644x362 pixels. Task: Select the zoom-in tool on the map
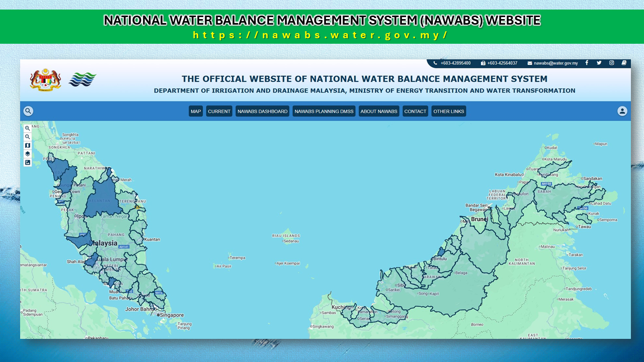click(x=28, y=128)
